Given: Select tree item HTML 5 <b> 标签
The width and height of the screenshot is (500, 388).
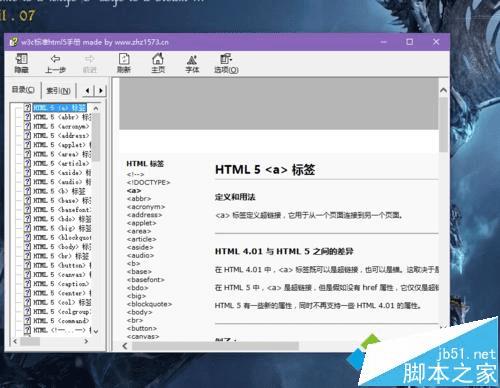Looking at the screenshot, I should pos(59,191).
